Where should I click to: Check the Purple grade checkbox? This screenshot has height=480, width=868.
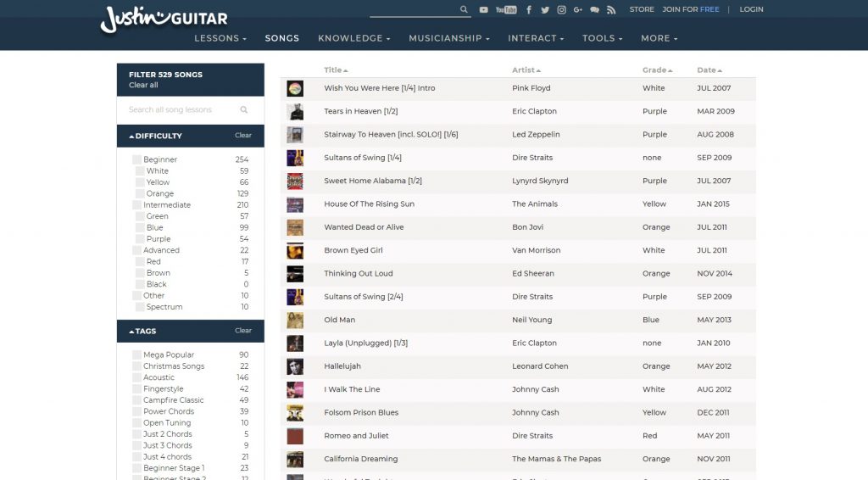(140, 239)
